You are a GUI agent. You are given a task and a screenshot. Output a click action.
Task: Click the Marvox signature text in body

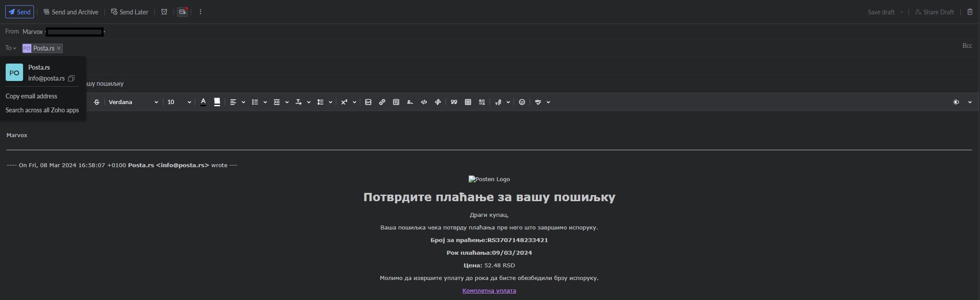[x=17, y=135]
